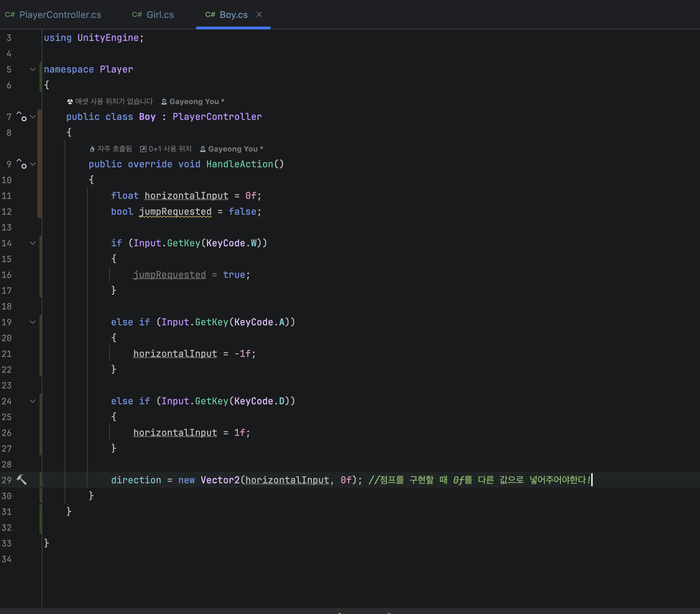Screen dimensions: 700x614
Task: Collapse the namespace Player block at line 5
Action: point(33,69)
